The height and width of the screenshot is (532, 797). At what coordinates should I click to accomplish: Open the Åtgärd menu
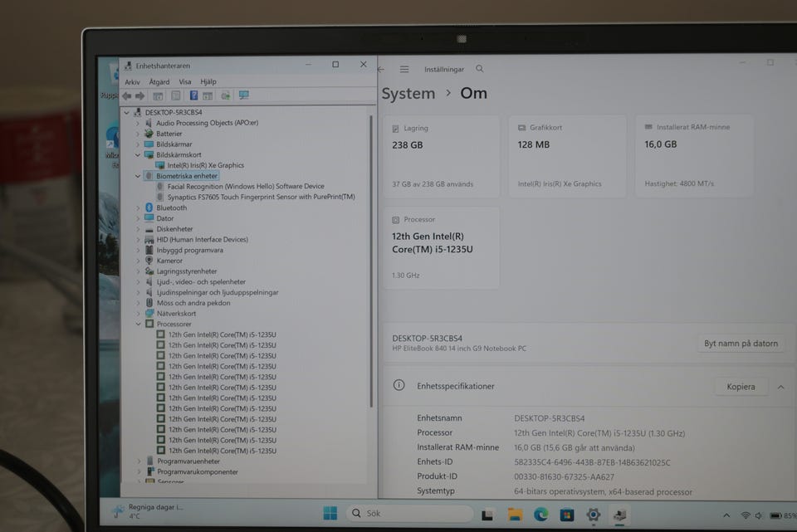[159, 82]
